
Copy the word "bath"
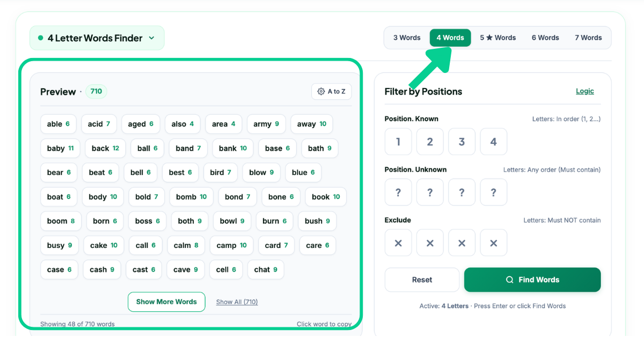(x=320, y=148)
